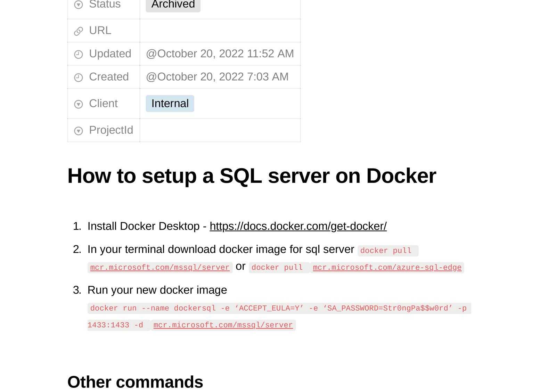Open the mcr.microsoft.com/azure-sql-edge link
Viewport: 556px width, 392px height.
point(387,267)
